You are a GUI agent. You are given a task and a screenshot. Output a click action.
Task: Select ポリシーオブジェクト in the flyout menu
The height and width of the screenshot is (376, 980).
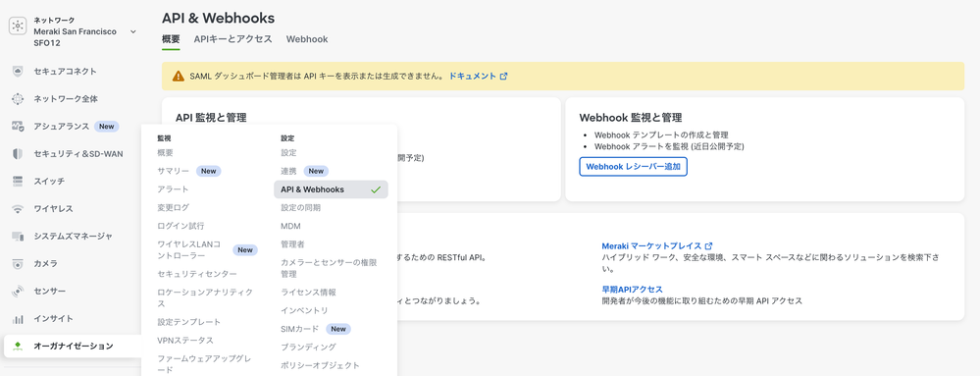(x=320, y=365)
